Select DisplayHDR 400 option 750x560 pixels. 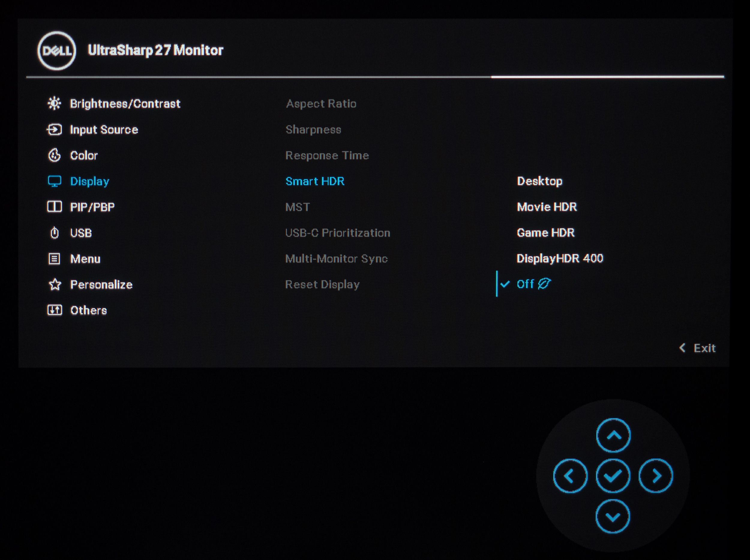(559, 259)
